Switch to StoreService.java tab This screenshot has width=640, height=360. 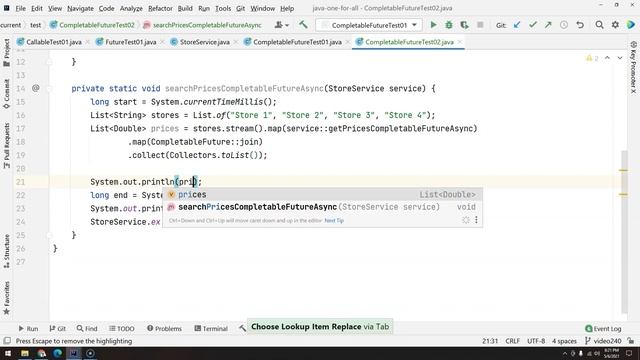point(204,42)
